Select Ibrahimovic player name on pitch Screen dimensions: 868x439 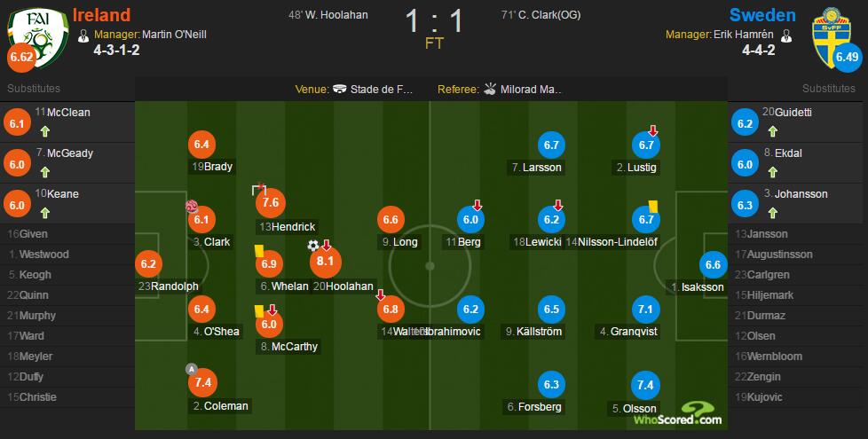coord(452,332)
